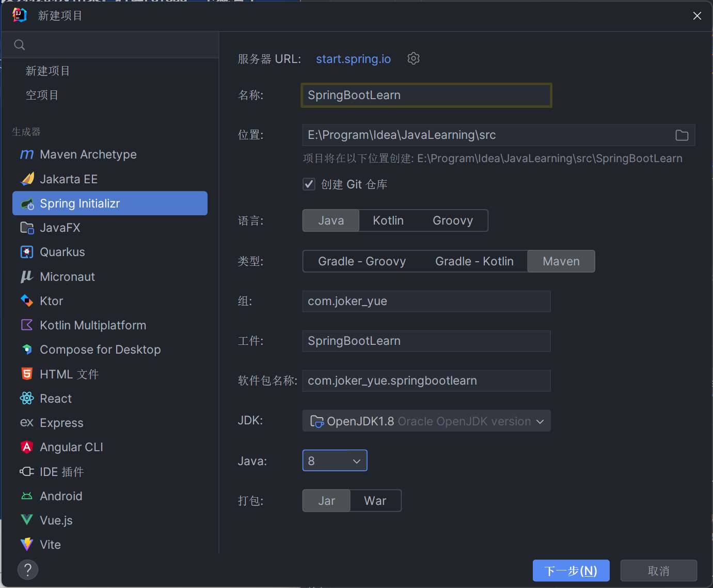Click the Android robot icon
Image resolution: width=713 pixels, height=588 pixels.
tap(27, 496)
